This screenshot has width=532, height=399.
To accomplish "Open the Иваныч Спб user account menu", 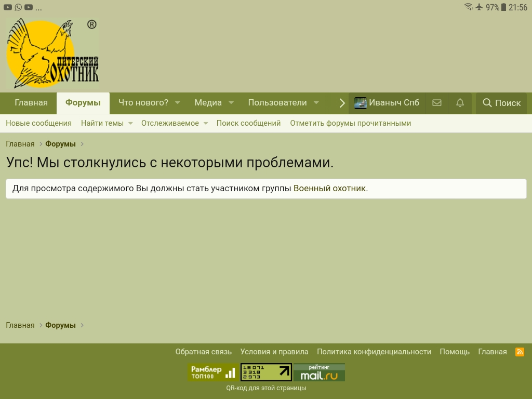I will point(387,103).
